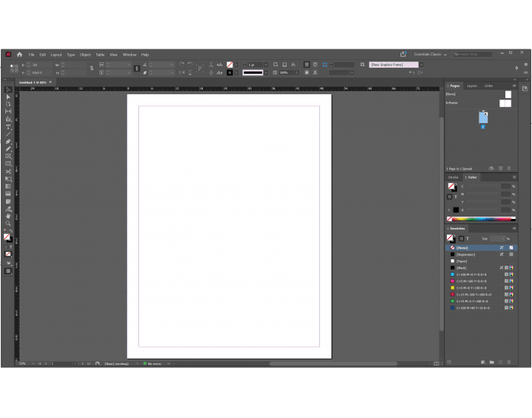The width and height of the screenshot is (532, 418).
Task: Switch to the Links tab
Action: pos(489,86)
